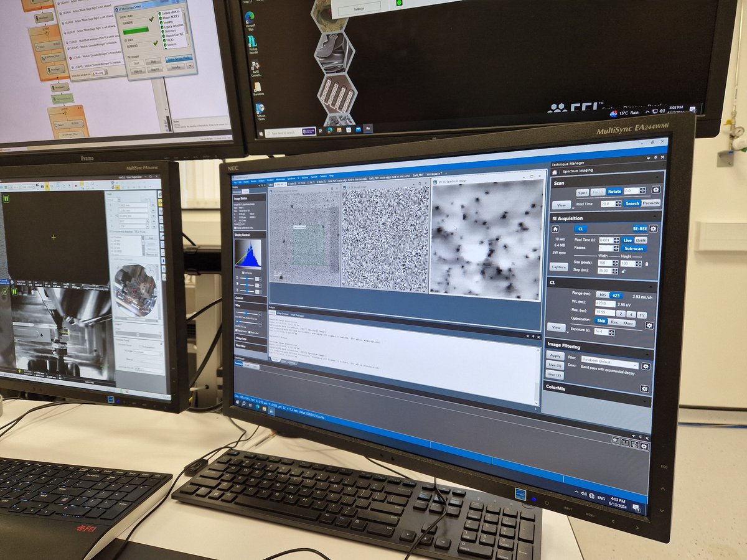Open the SI Acquisition settings gear
The image size is (747, 560).
pyautogui.click(x=653, y=228)
